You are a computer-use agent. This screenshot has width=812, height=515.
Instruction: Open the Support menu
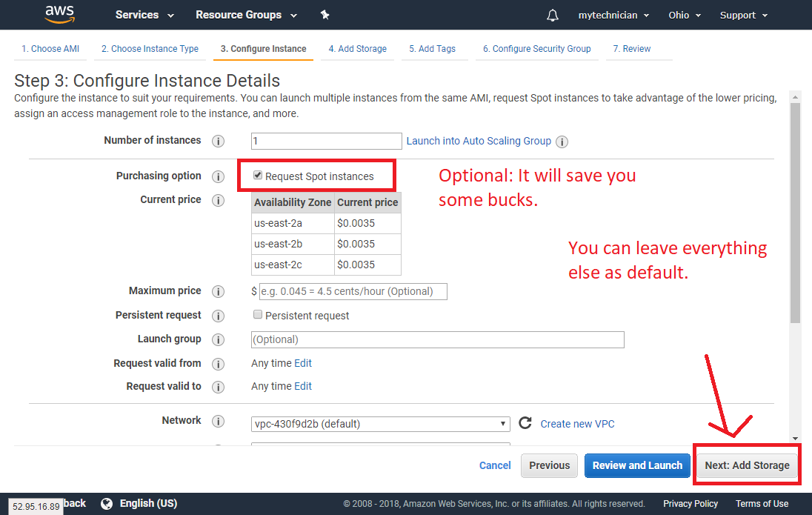tap(744, 16)
